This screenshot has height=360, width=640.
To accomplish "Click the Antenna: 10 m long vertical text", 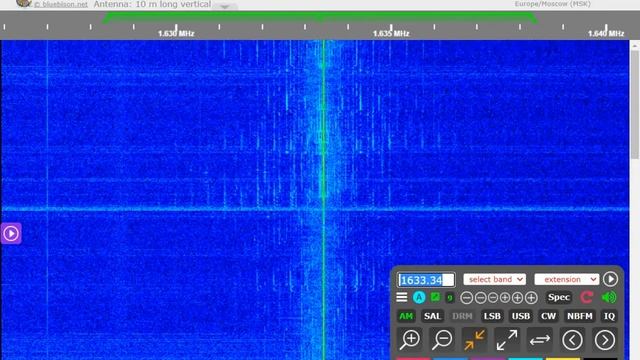I will tap(152, 4).
